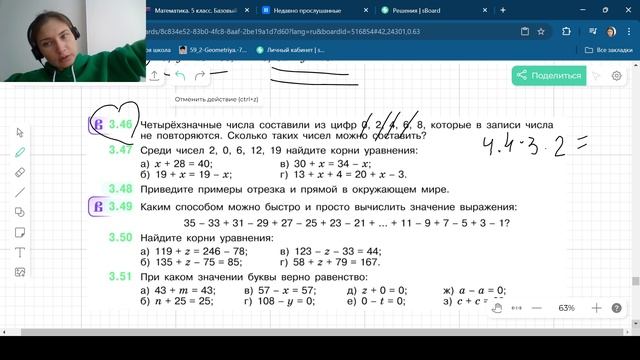
Task: Click the upload/export icon
Action: coord(154,76)
